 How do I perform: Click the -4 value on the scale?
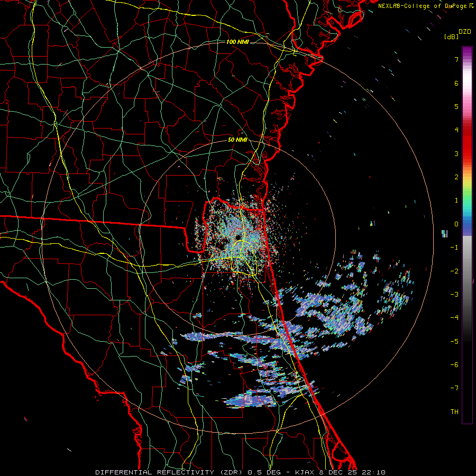click(x=454, y=318)
